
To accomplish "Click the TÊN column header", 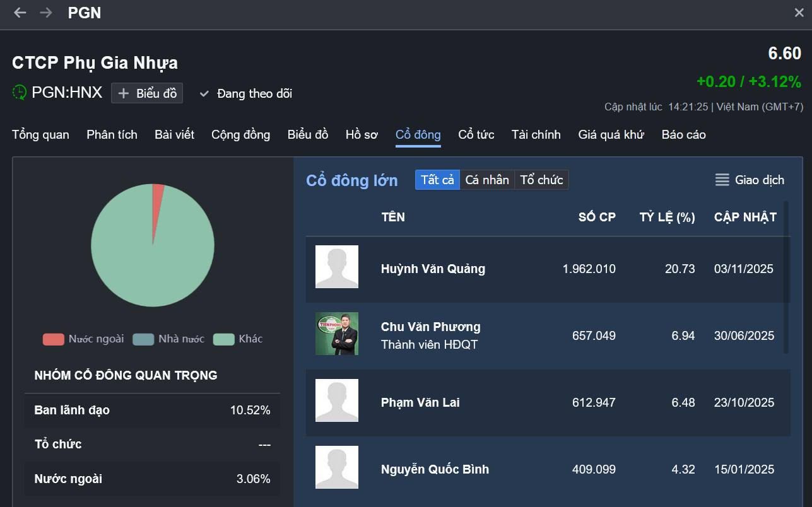I will 393,217.
